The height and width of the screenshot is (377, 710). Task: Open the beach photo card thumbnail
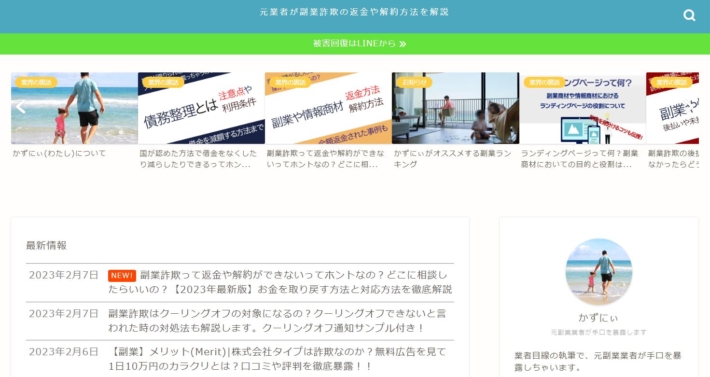[74, 108]
